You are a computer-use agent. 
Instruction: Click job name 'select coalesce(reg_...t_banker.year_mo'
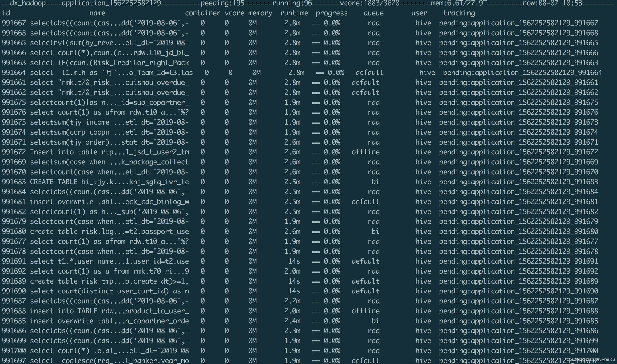pyautogui.click(x=109, y=360)
